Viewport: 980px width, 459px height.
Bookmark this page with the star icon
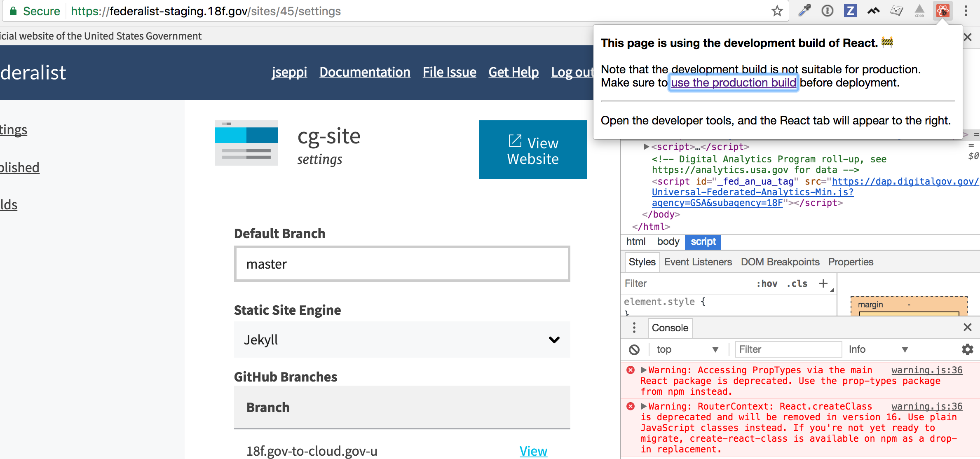coord(777,11)
